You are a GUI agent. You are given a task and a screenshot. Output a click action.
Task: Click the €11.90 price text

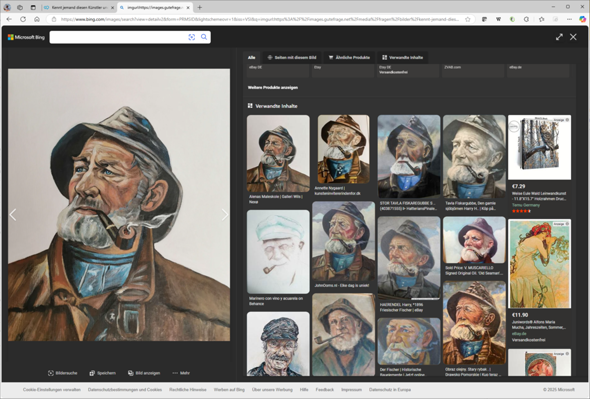click(520, 315)
